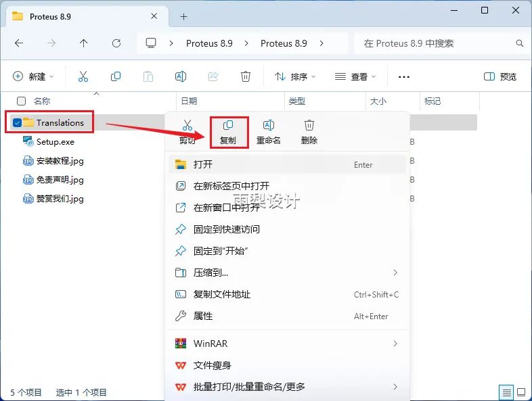Open a new tab with plus button

pos(183,16)
